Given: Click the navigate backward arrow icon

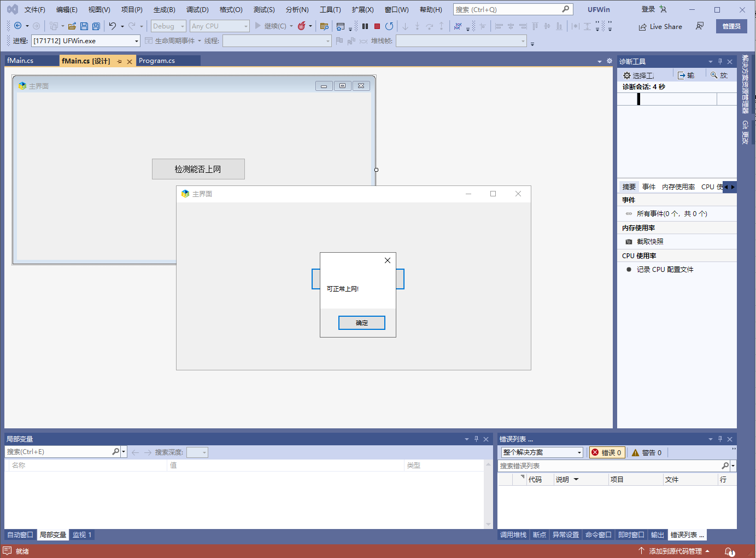Looking at the screenshot, I should pos(17,26).
